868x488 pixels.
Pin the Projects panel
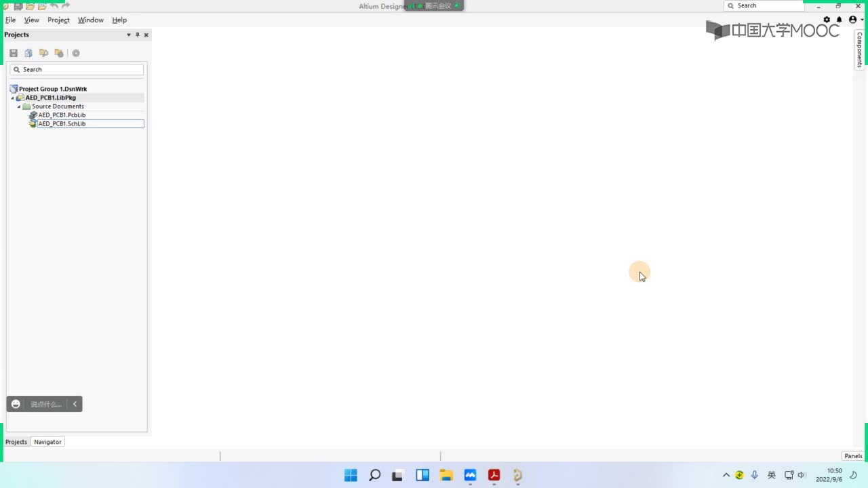[137, 35]
